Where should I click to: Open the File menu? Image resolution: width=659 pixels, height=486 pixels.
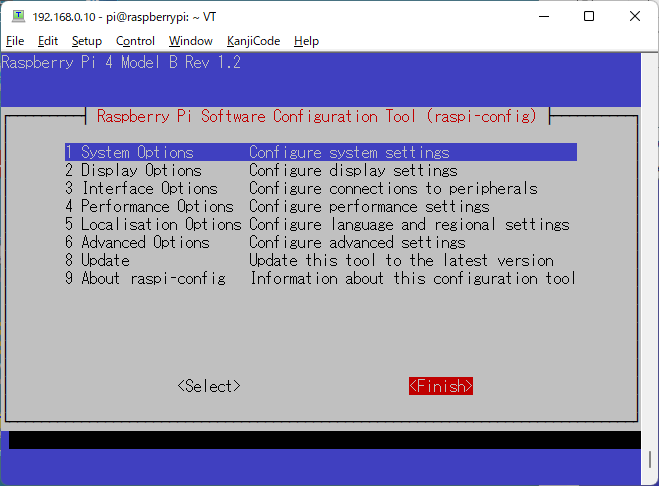[15, 41]
